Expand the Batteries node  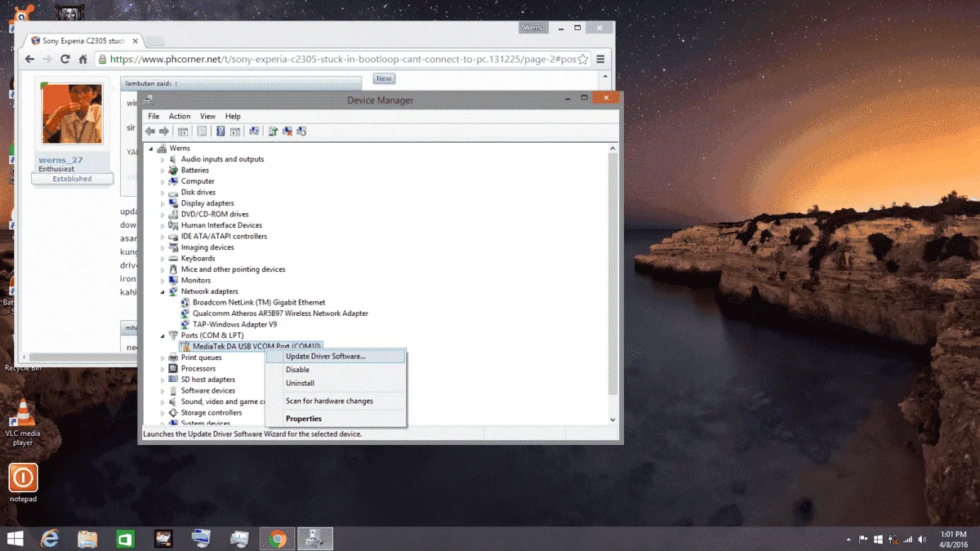(x=163, y=171)
